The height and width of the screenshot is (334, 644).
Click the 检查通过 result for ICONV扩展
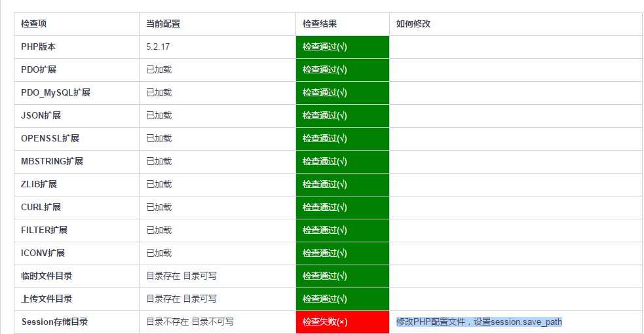pyautogui.click(x=343, y=253)
